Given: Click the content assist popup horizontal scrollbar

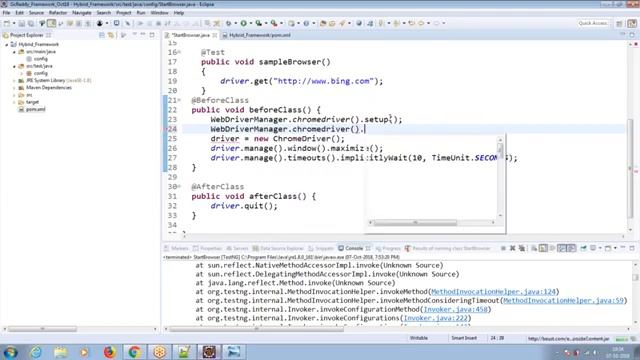Looking at the screenshot, I should click(415, 222).
